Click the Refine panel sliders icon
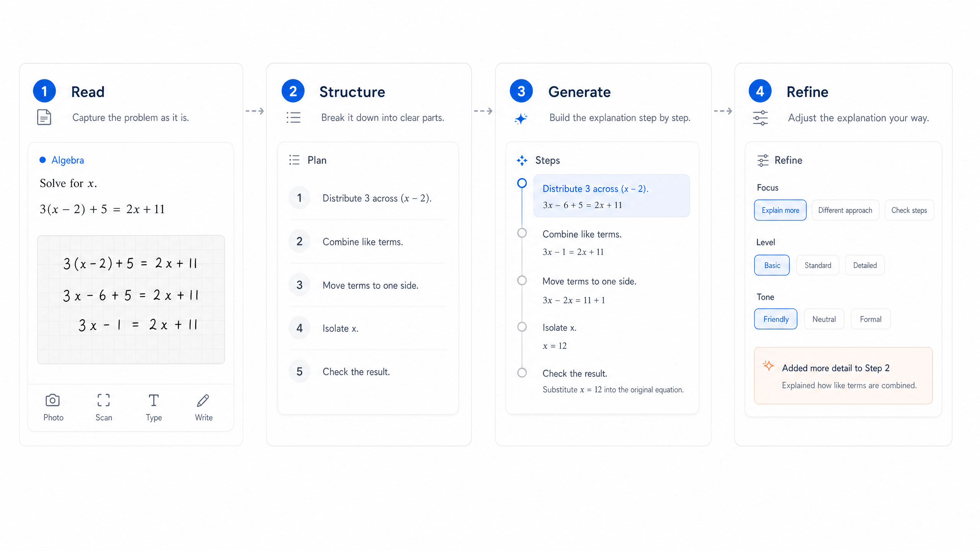The image size is (980, 551). tap(763, 160)
